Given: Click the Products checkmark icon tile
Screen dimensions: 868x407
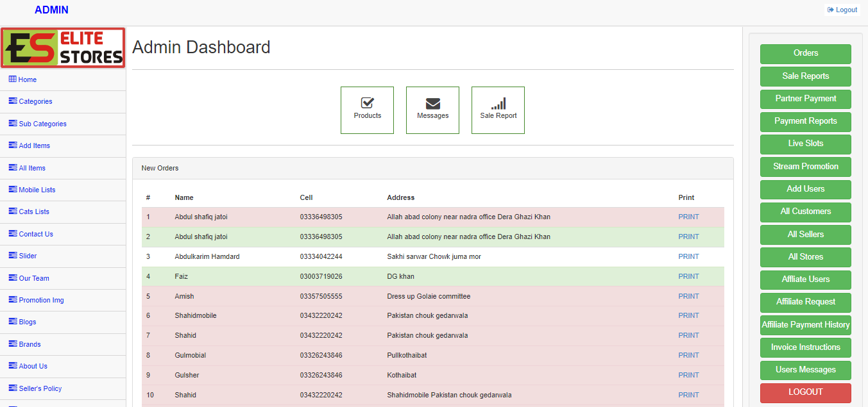Looking at the screenshot, I should pyautogui.click(x=367, y=103).
